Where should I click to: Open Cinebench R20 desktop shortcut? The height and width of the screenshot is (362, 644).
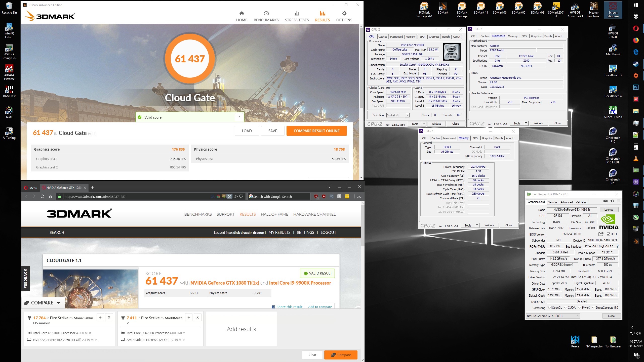(613, 177)
